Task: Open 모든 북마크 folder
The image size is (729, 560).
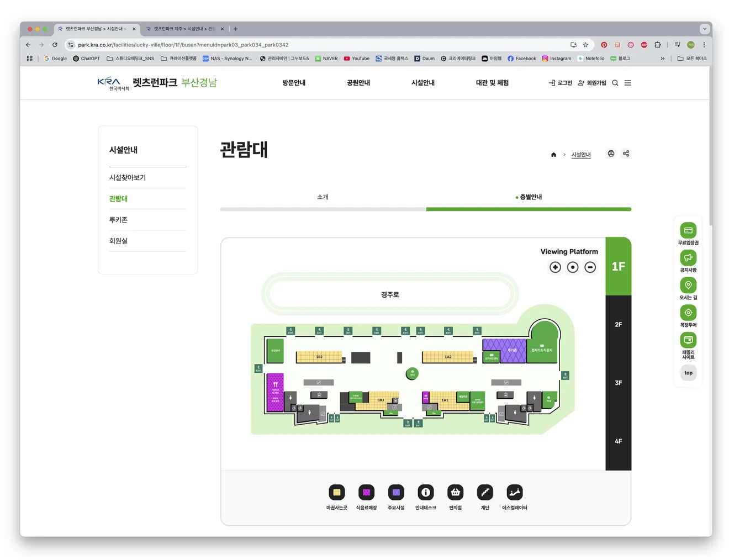Action: pyautogui.click(x=692, y=59)
